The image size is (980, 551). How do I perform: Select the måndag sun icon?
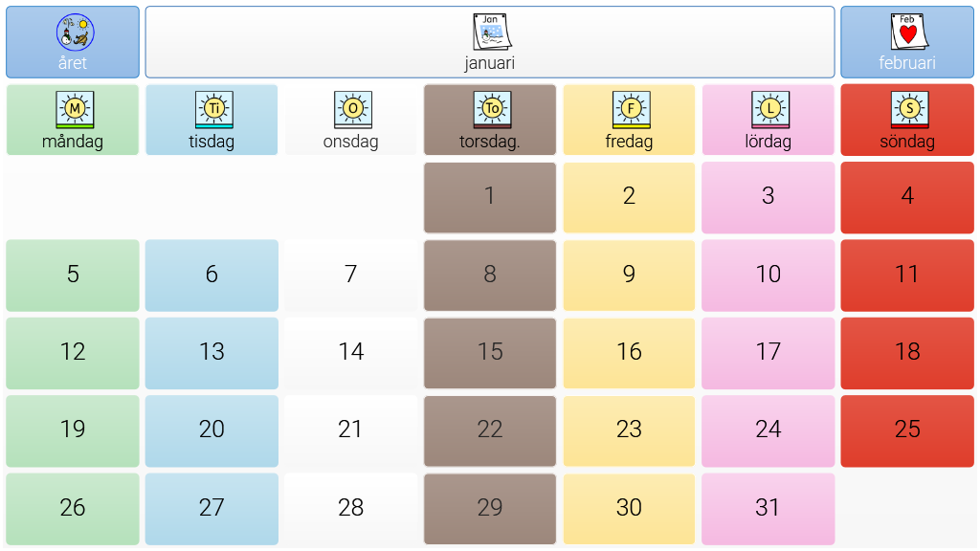74,109
